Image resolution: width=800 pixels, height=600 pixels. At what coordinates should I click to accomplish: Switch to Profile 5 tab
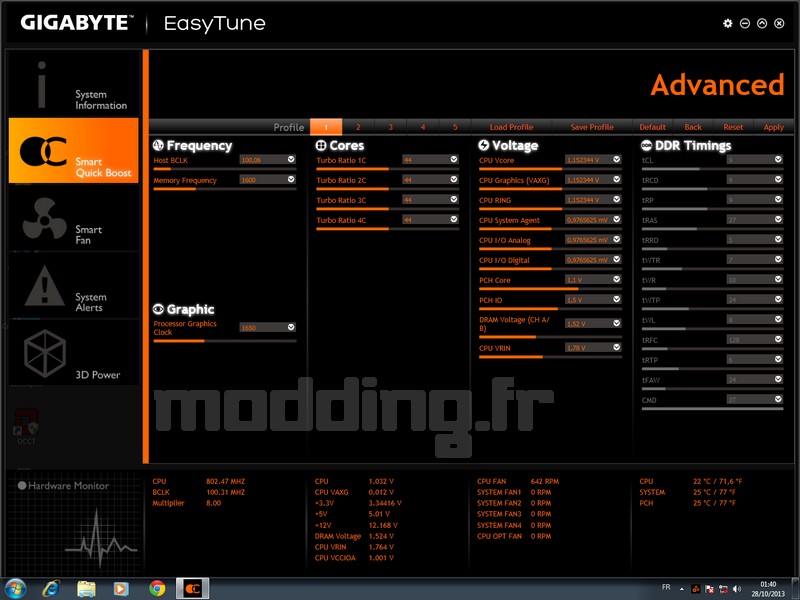coord(455,127)
